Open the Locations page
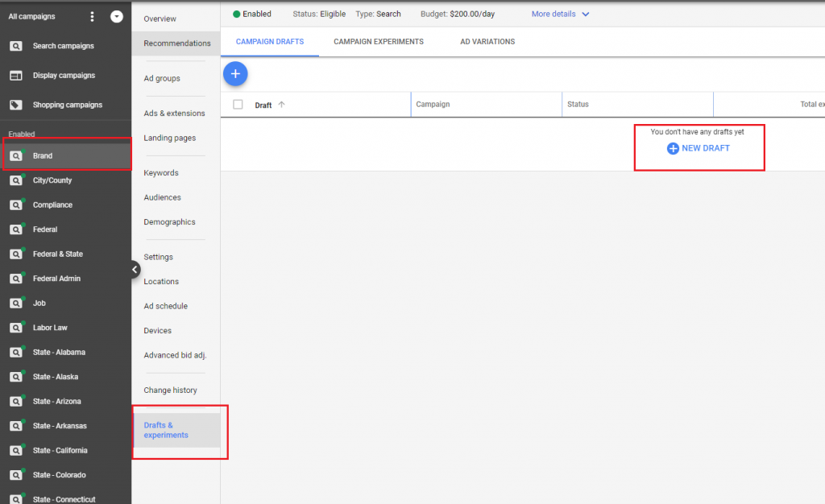The height and width of the screenshot is (504, 825). (x=161, y=282)
